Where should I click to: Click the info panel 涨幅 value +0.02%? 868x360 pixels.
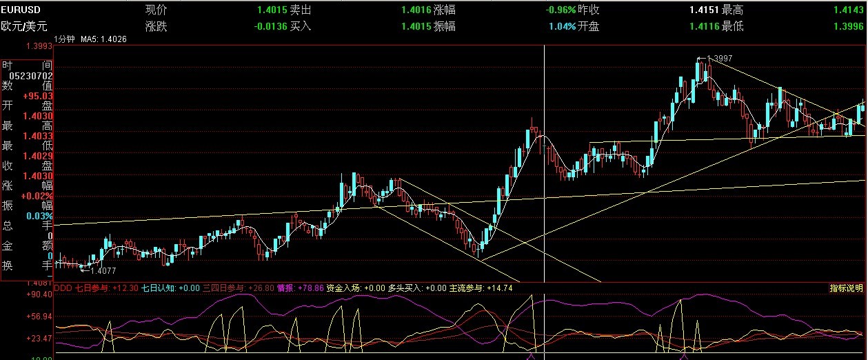click(37, 196)
